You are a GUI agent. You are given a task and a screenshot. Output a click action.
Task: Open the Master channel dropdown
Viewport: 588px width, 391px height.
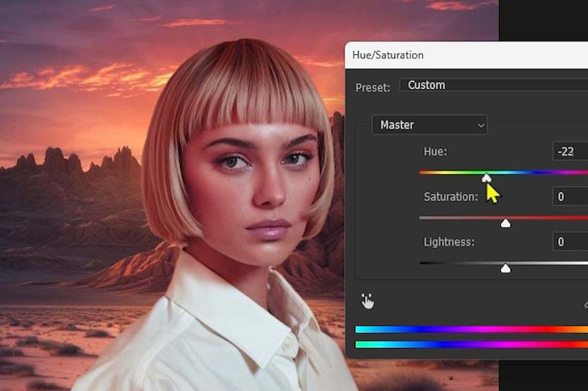429,125
